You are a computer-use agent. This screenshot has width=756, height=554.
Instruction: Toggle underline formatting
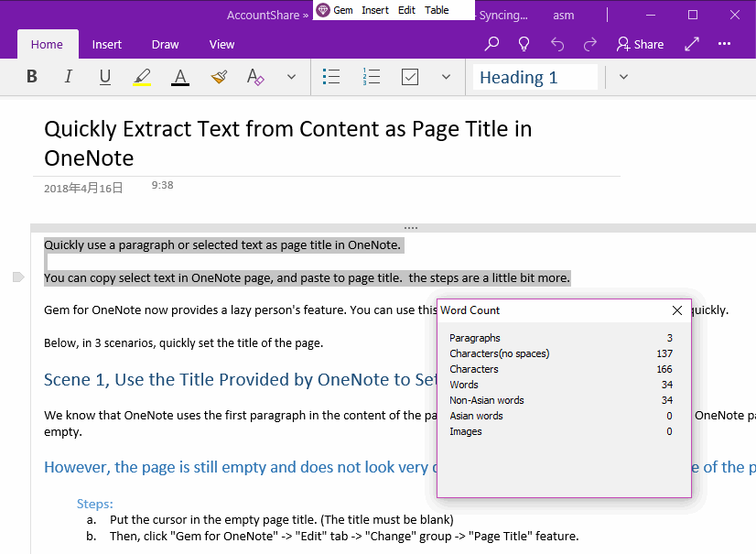pos(105,77)
